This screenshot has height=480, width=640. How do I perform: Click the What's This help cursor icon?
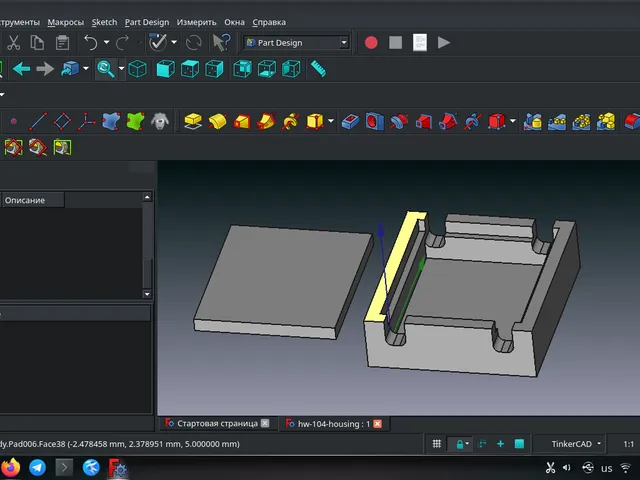[x=222, y=42]
